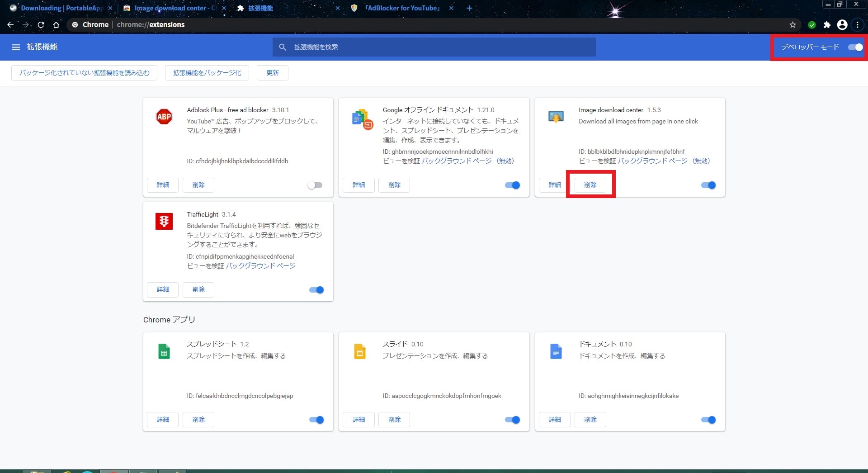Reload the page with the refresh icon
This screenshot has width=868, height=473.
pos(41,24)
